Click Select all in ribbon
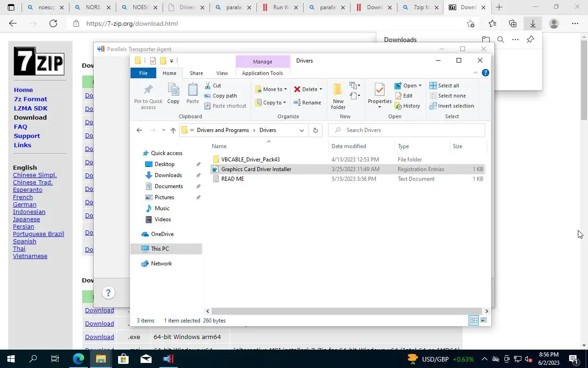The width and height of the screenshot is (588, 368). pyautogui.click(x=444, y=86)
